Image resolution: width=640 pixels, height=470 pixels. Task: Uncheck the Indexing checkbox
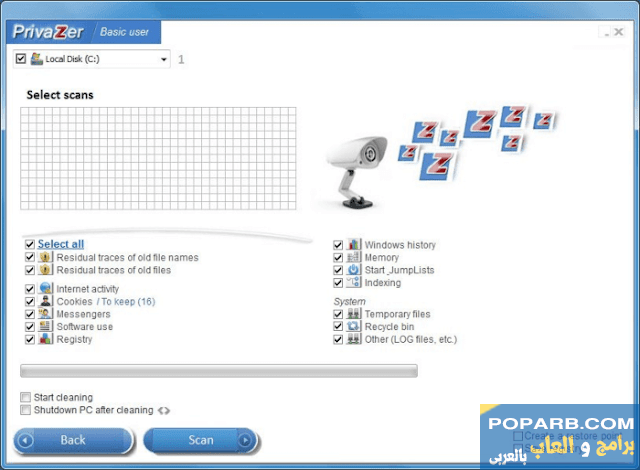point(339,283)
